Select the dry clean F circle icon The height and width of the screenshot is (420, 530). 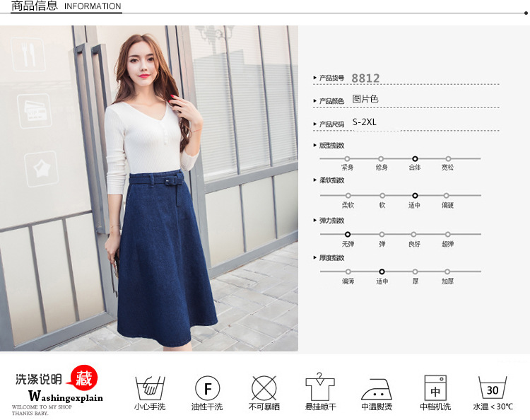(207, 388)
